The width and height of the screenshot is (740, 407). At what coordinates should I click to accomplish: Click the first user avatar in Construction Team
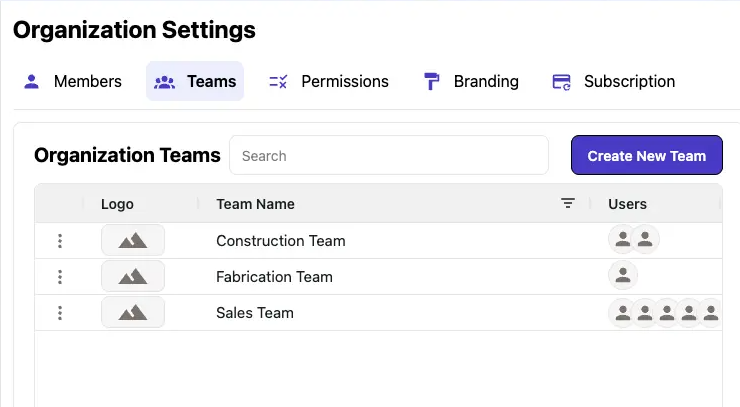pyautogui.click(x=623, y=240)
